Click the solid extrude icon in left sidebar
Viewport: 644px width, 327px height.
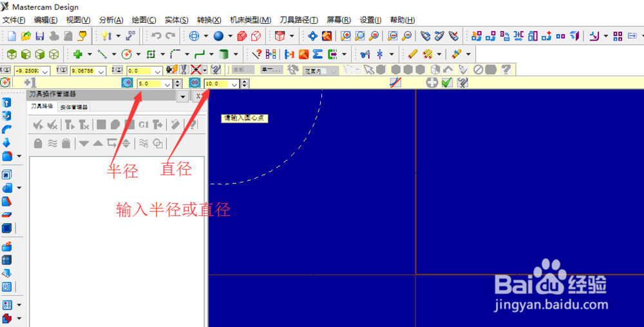click(6, 103)
